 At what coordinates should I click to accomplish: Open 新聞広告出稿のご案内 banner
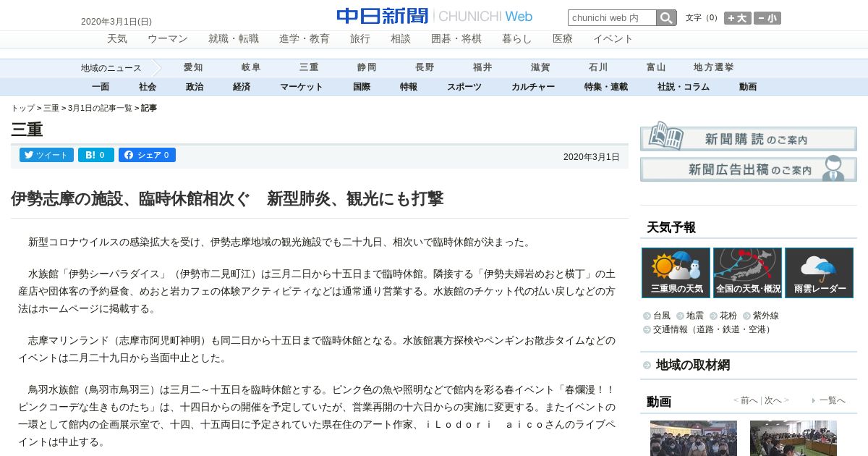tap(749, 168)
